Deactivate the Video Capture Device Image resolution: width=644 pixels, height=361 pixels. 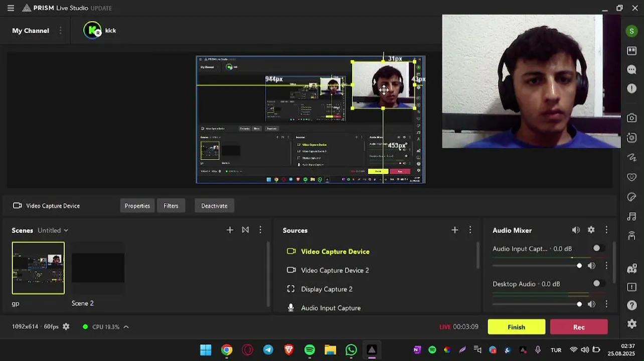pyautogui.click(x=214, y=206)
